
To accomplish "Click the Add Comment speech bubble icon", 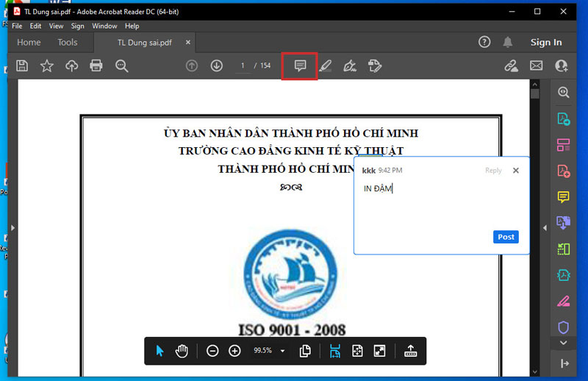I will [300, 66].
